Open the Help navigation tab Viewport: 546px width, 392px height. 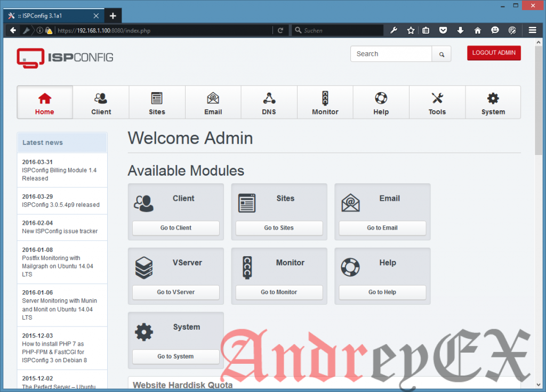[x=381, y=103]
